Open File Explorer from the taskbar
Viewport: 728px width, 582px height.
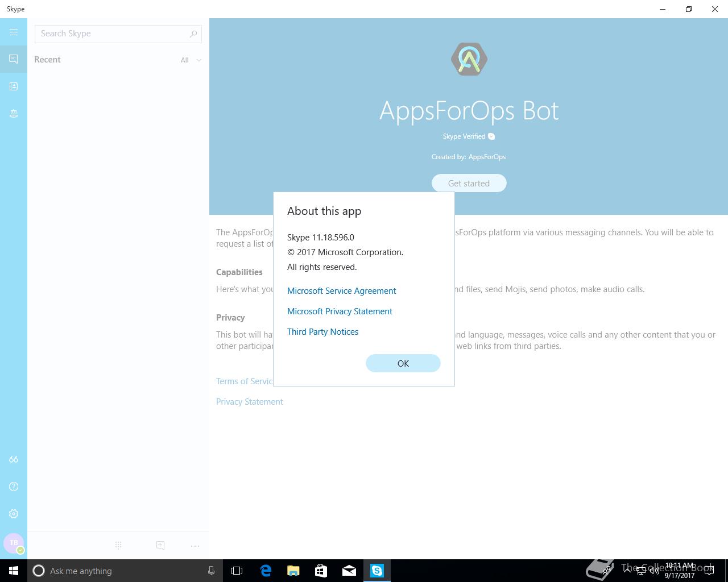[293, 571]
